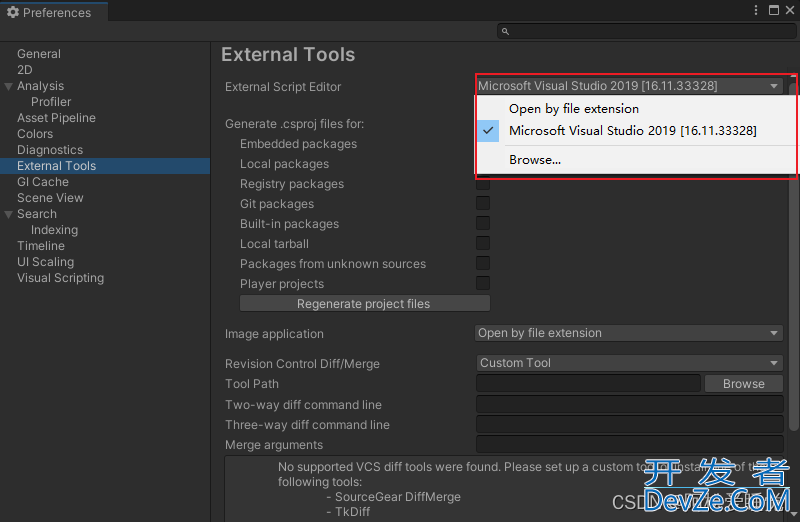The width and height of the screenshot is (800, 522).
Task: Open the three-dot window options menu
Action: [x=756, y=10]
